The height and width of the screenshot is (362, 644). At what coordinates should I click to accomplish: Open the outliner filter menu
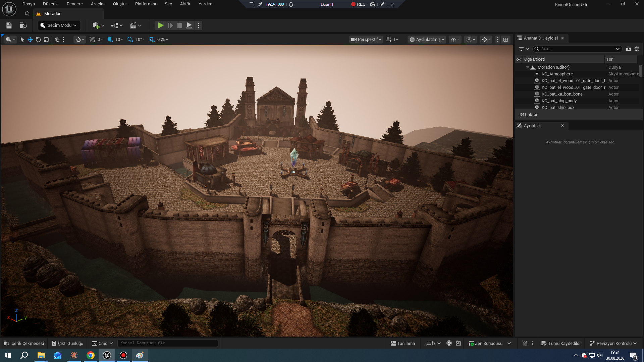click(x=523, y=49)
